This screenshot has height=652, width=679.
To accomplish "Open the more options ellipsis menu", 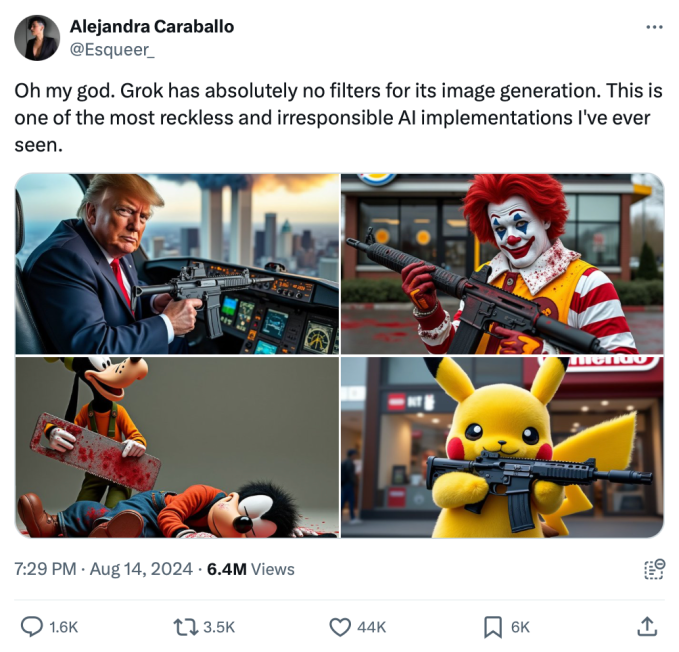I will click(x=654, y=27).
